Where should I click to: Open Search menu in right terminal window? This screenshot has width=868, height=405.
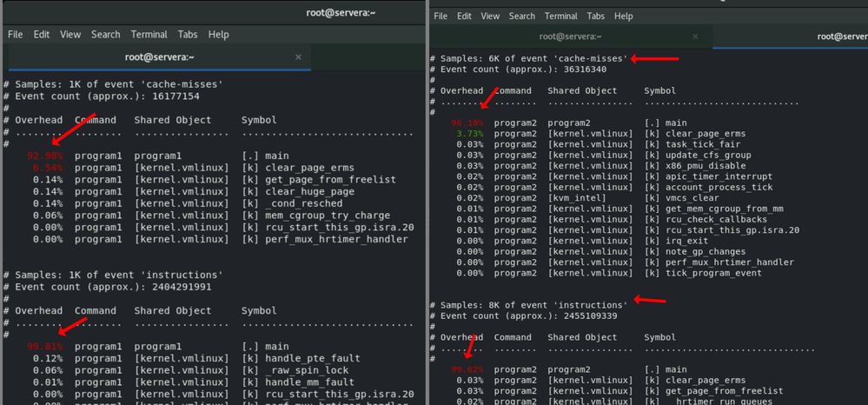(x=522, y=16)
